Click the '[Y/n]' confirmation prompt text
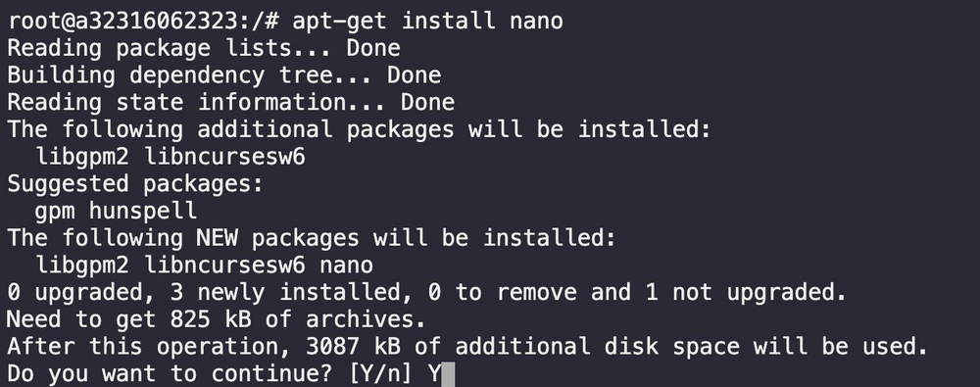Image resolution: width=980 pixels, height=387 pixels. [381, 374]
